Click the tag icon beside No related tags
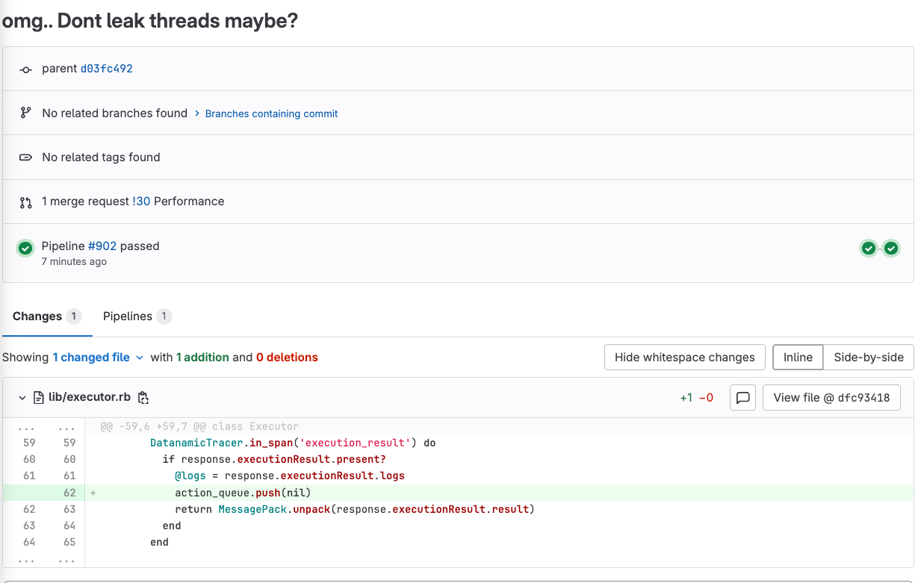This screenshot has width=924, height=583. pyautogui.click(x=25, y=158)
